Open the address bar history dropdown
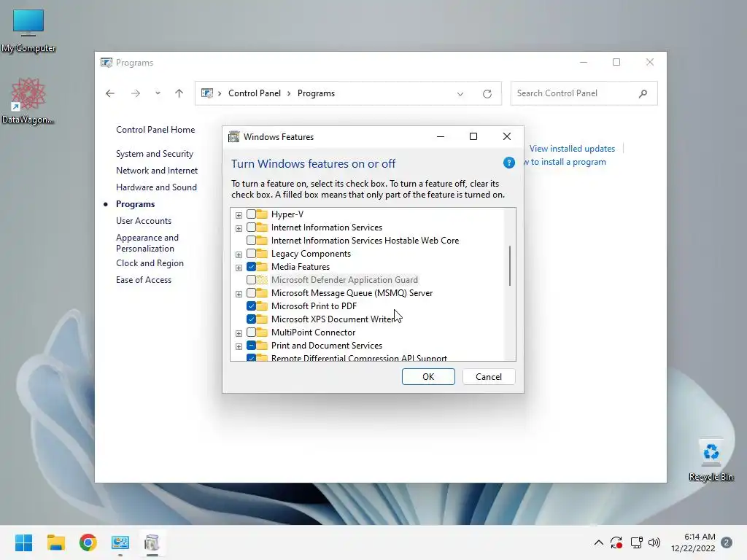 point(460,94)
